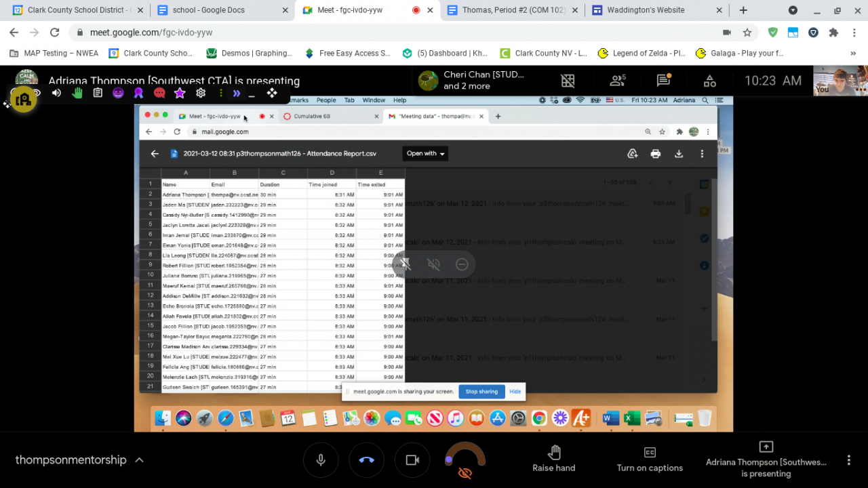Open Desmos Graphing bookmark

click(249, 54)
